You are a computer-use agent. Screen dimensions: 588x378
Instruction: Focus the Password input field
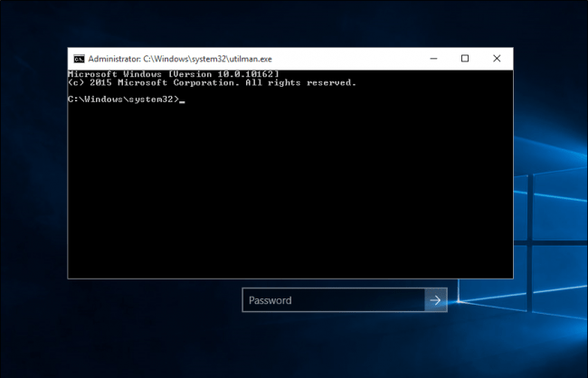click(333, 300)
